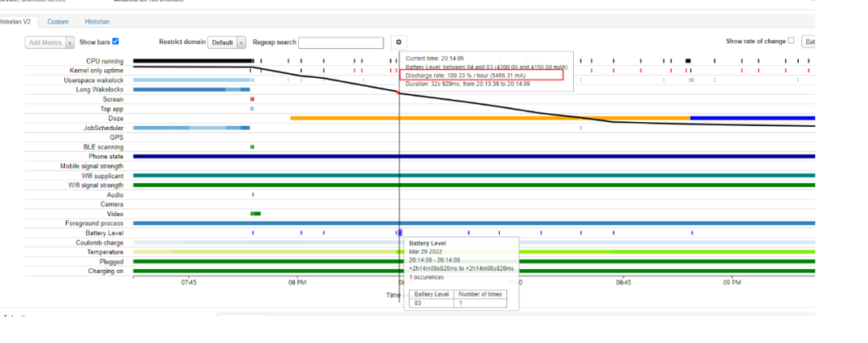Switch to the Custom tab
This screenshot has width=868, height=343.
[x=58, y=22]
